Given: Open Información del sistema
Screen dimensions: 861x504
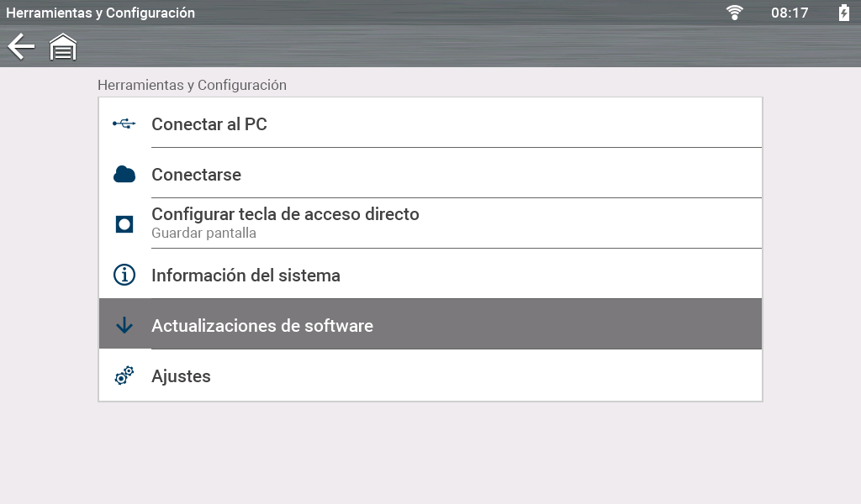Looking at the screenshot, I should tap(246, 276).
